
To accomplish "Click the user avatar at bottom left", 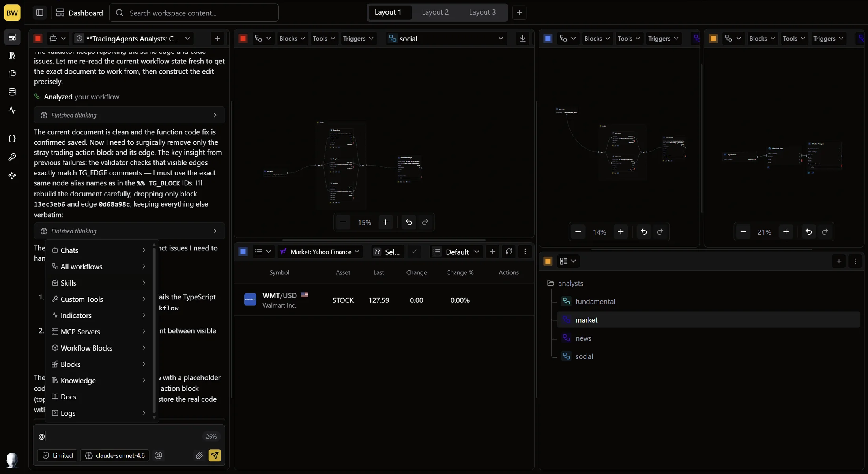I will tap(12, 460).
